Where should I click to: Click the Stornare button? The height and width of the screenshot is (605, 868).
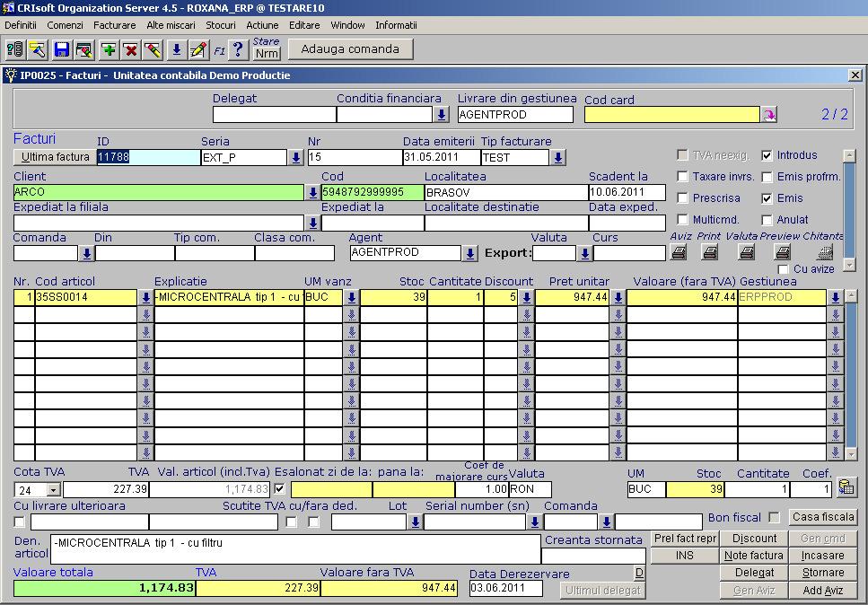[x=823, y=573]
